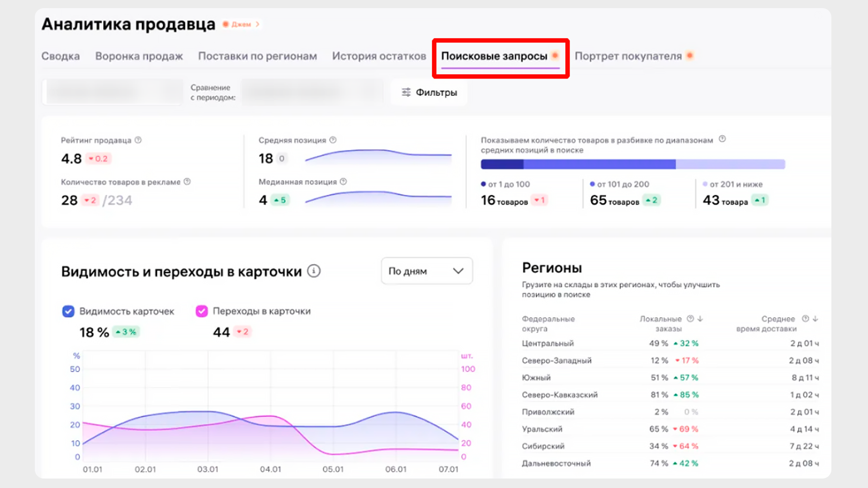The image size is (868, 488).
Task: Switch to Воронка продаж tab
Action: (x=139, y=56)
